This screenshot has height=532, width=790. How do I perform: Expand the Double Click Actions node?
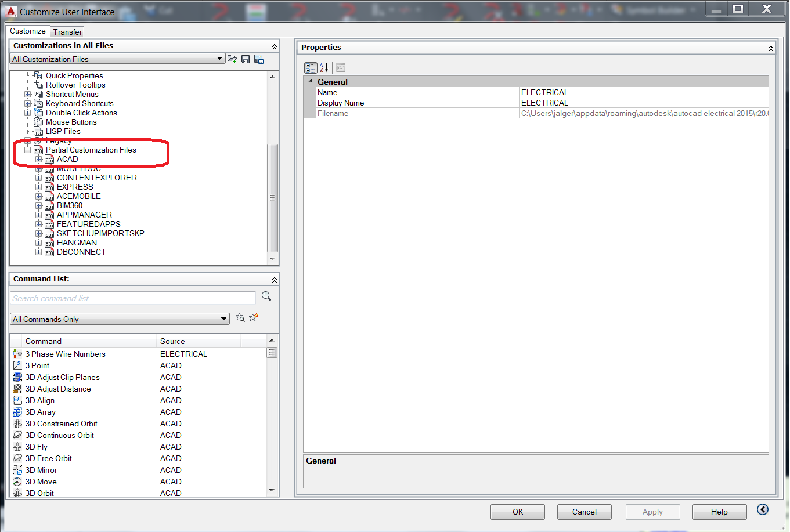point(28,113)
